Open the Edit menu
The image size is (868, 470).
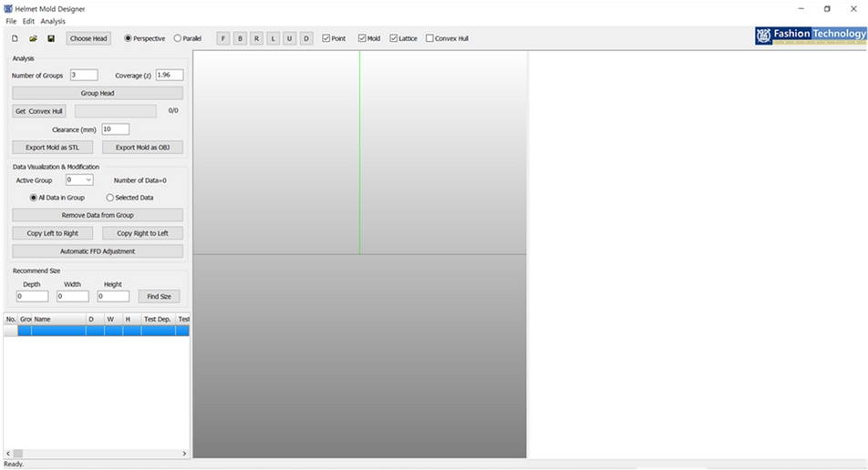(x=28, y=21)
